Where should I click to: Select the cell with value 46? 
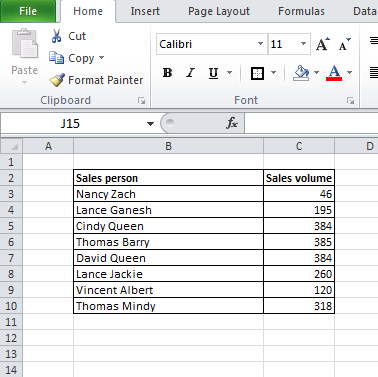tap(299, 194)
